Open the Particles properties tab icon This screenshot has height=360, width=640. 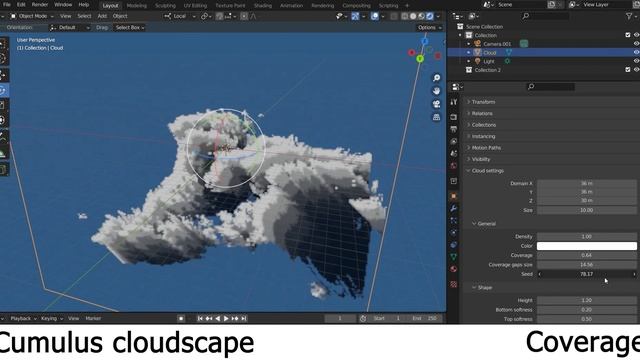[453, 220]
